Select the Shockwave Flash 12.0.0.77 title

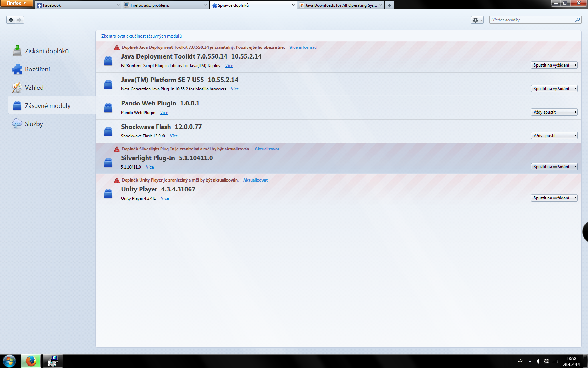click(x=161, y=127)
